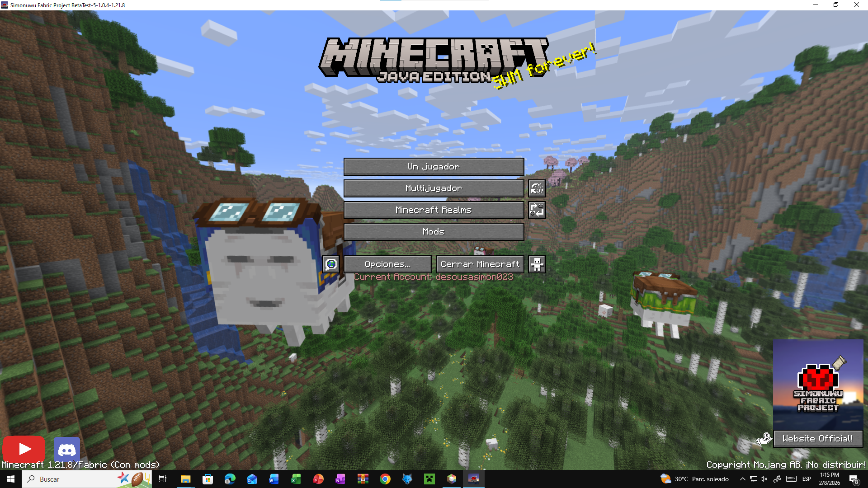Open PowerPoint from the taskbar
This screenshot has width=868, height=488.
[318, 479]
